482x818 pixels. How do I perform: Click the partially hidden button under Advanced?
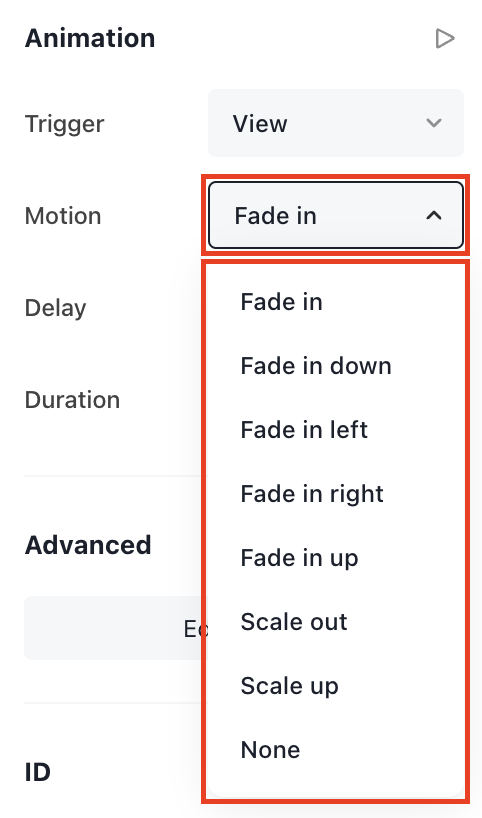click(x=115, y=628)
